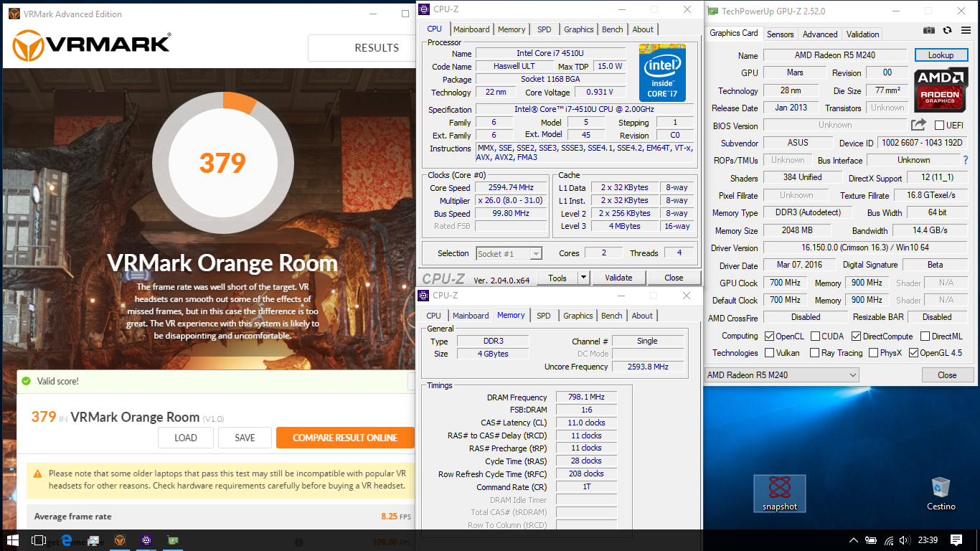The image size is (980, 551).
Task: Open Graphics tab in upper CPU-Z window
Action: [579, 29]
